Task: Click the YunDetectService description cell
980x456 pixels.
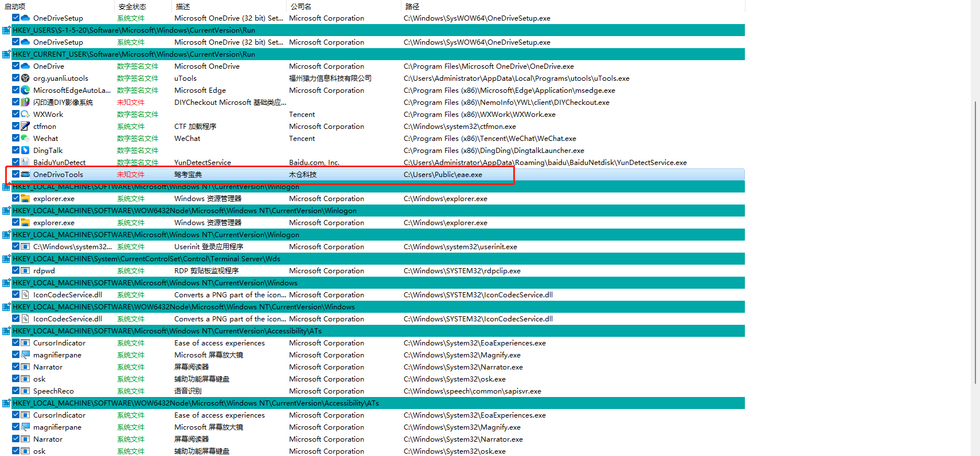Action: [x=202, y=163]
